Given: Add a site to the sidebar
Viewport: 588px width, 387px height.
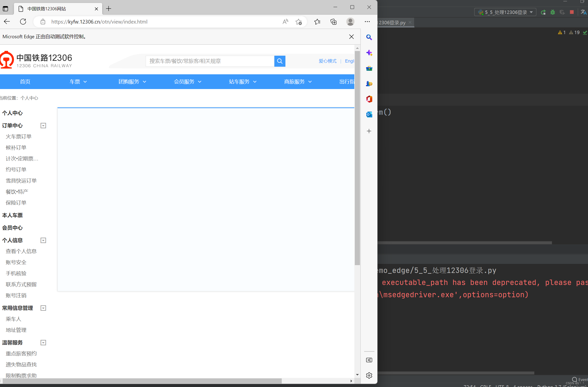Looking at the screenshot, I should [369, 131].
